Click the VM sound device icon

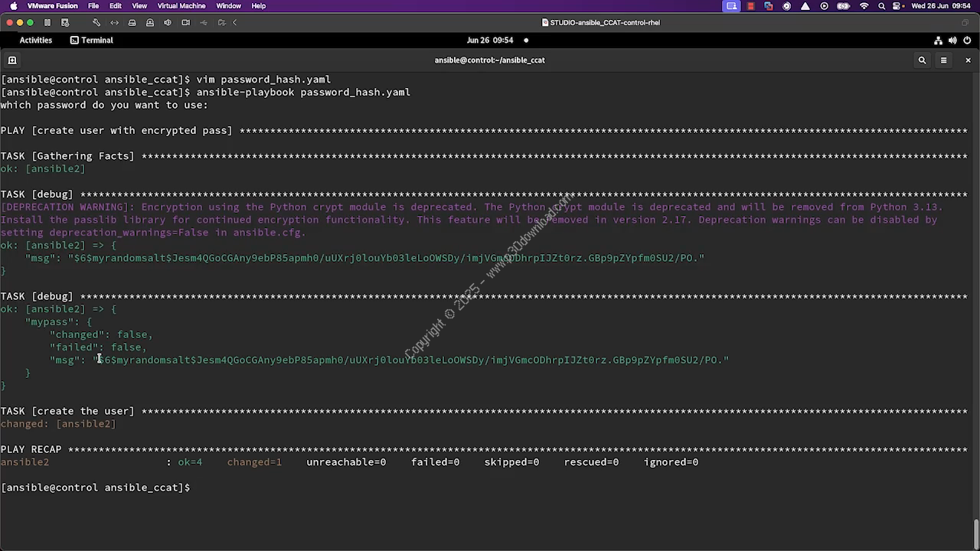(x=168, y=22)
